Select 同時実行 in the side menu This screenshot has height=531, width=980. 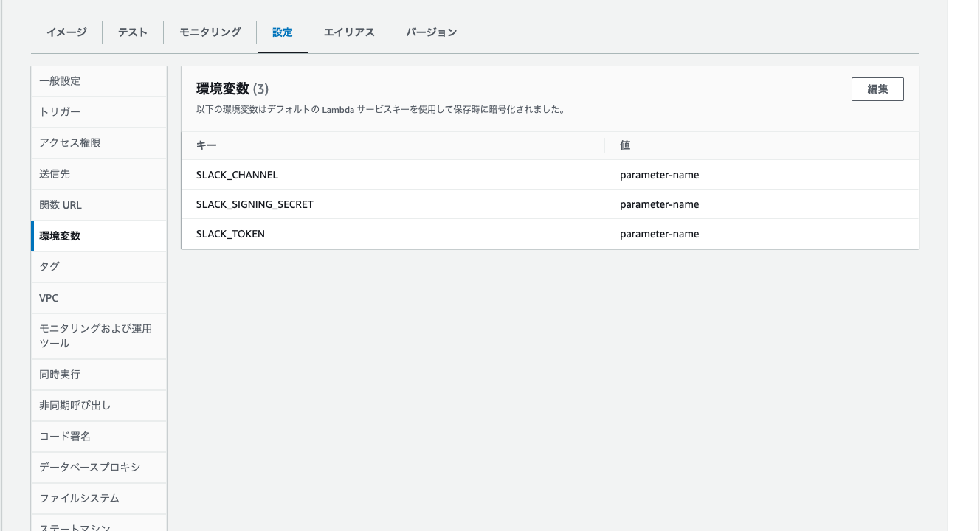click(x=99, y=375)
